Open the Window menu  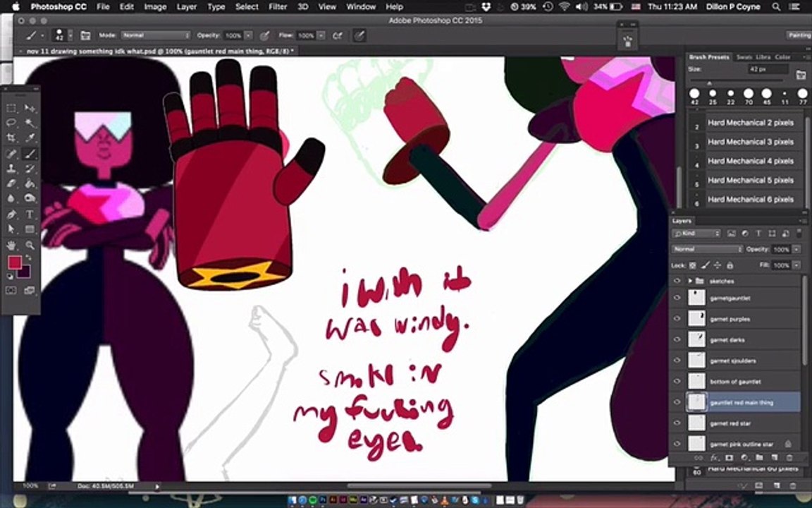tap(360, 7)
